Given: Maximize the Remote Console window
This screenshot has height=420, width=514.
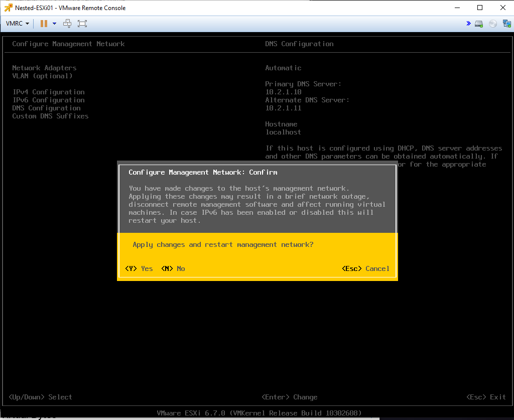Looking at the screenshot, I should pyautogui.click(x=480, y=8).
